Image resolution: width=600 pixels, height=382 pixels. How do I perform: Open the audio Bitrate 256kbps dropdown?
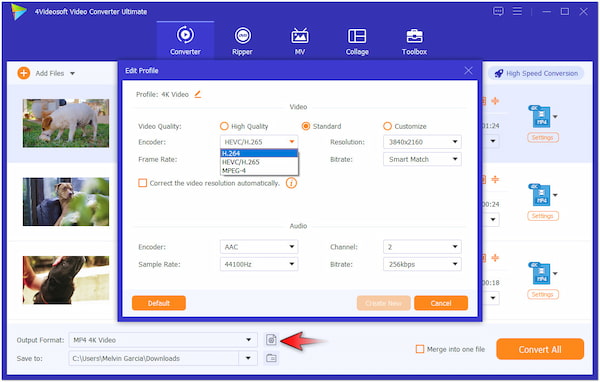point(422,264)
